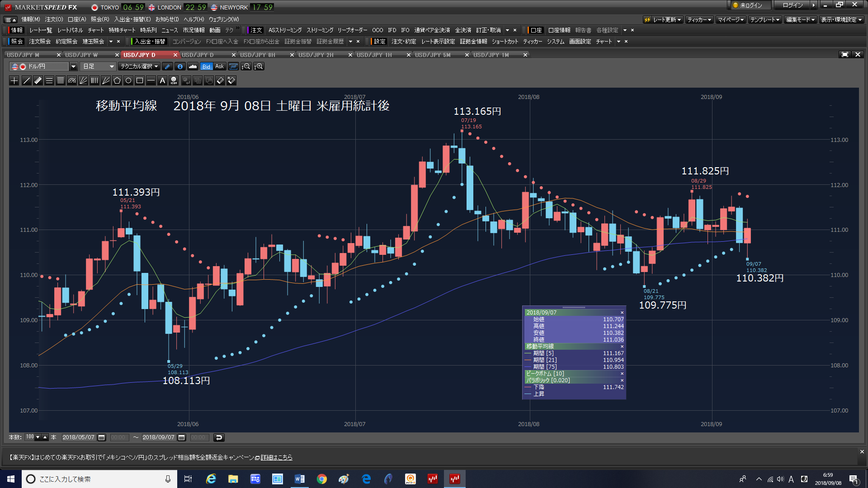Open the end date calendar picker
This screenshot has width=868, height=488.
[x=182, y=437]
